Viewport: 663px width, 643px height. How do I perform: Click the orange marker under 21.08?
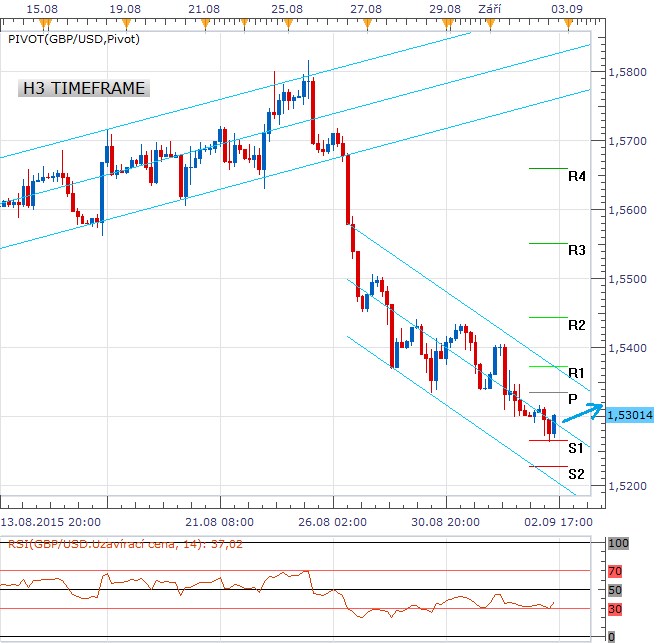(203, 22)
